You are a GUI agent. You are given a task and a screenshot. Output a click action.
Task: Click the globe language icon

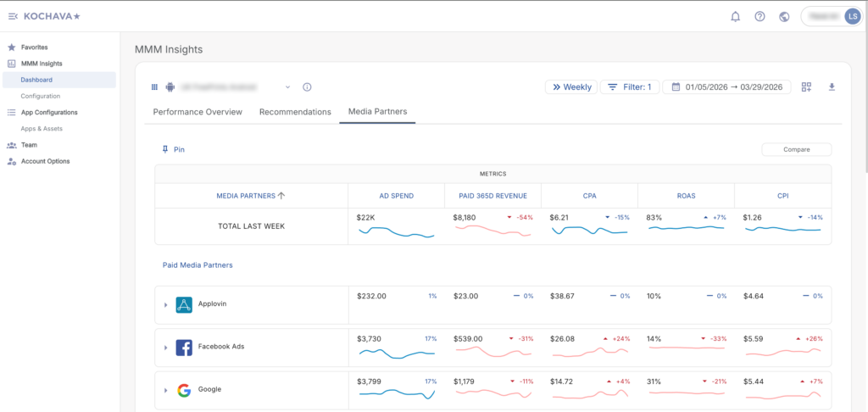click(784, 16)
